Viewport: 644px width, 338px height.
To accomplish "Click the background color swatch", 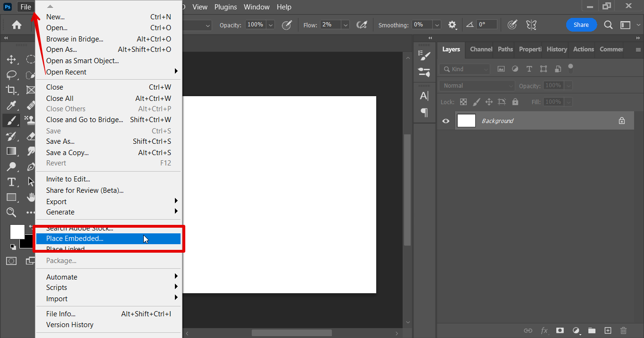I will pos(27,243).
